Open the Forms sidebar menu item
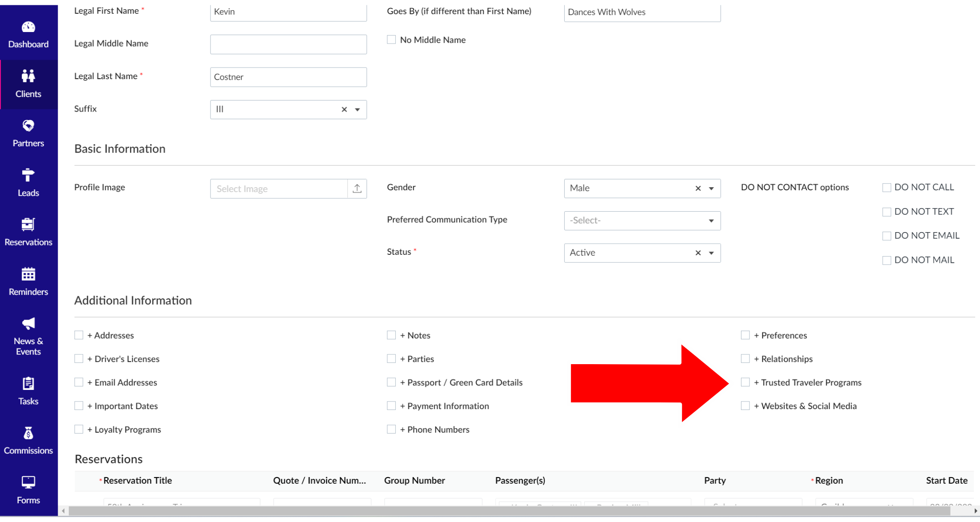Screen dimensions: 980x522 tap(28, 490)
